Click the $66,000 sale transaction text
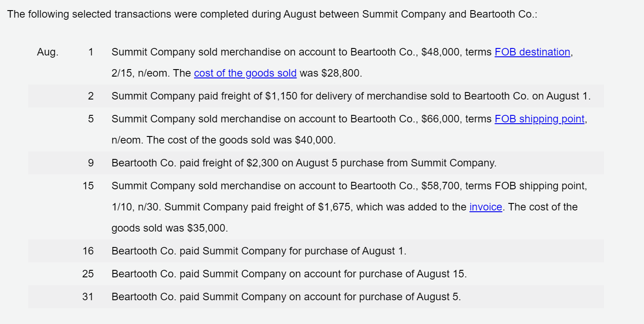This screenshot has height=324, width=644. [349, 129]
